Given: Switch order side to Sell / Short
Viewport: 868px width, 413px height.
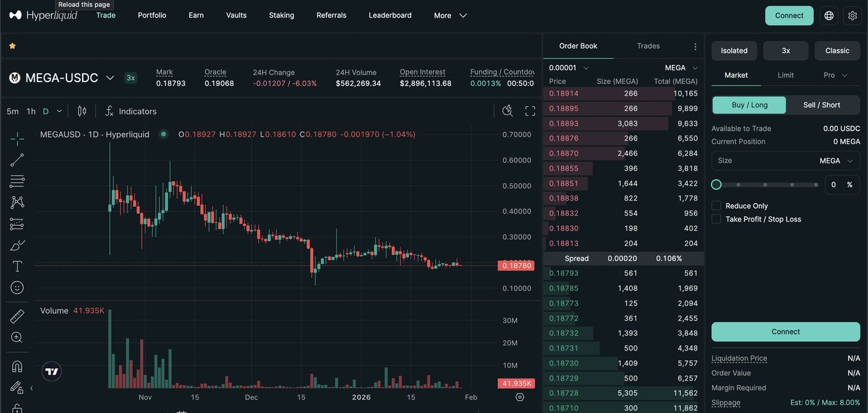Looking at the screenshot, I should point(823,104).
